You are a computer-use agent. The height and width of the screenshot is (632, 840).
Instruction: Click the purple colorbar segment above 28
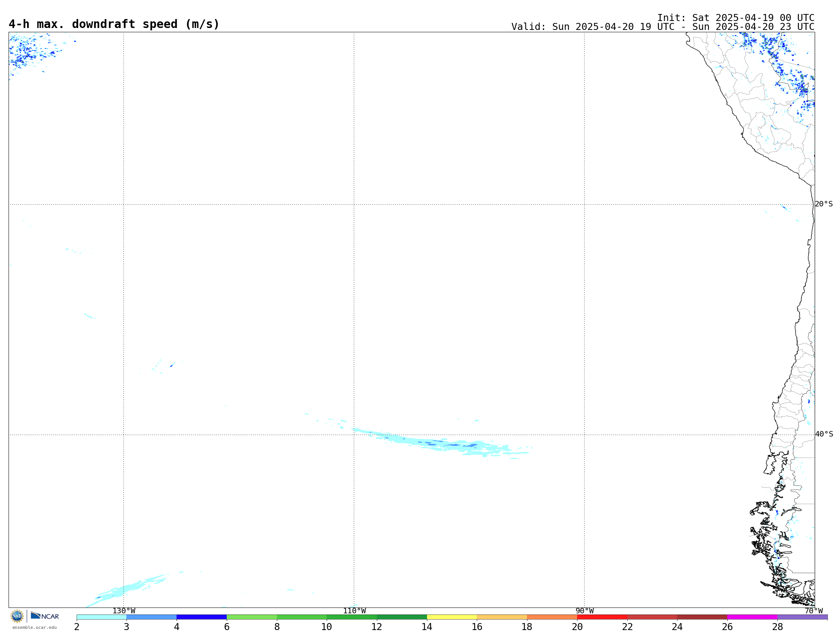pos(802,617)
